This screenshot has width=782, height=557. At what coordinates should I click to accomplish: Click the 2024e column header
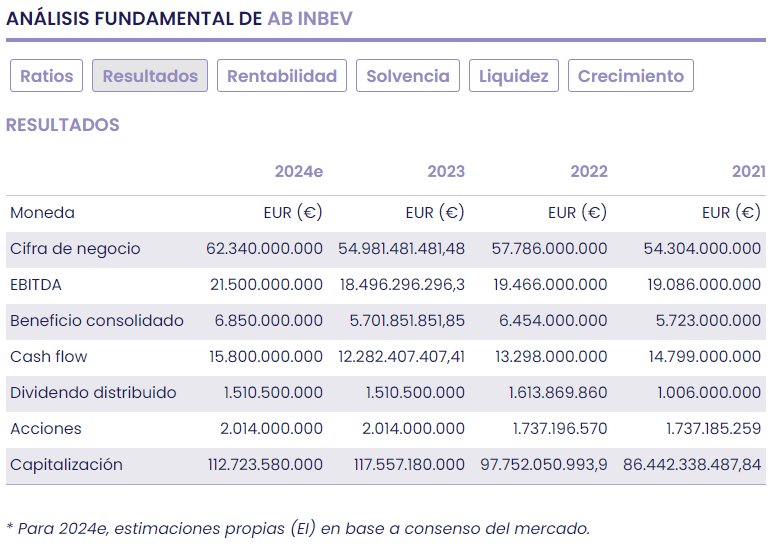point(299,171)
